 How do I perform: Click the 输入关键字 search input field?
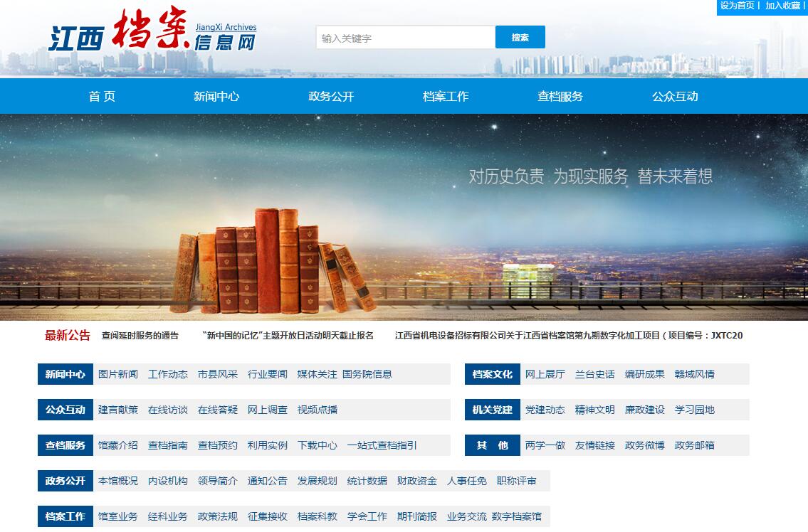tap(405, 38)
